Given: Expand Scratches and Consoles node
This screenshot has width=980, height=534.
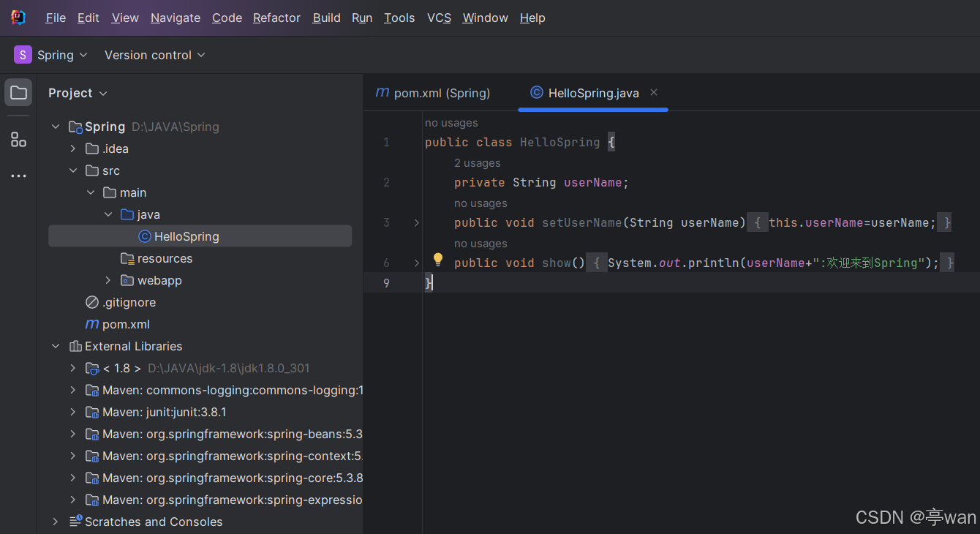Looking at the screenshot, I should (x=56, y=522).
